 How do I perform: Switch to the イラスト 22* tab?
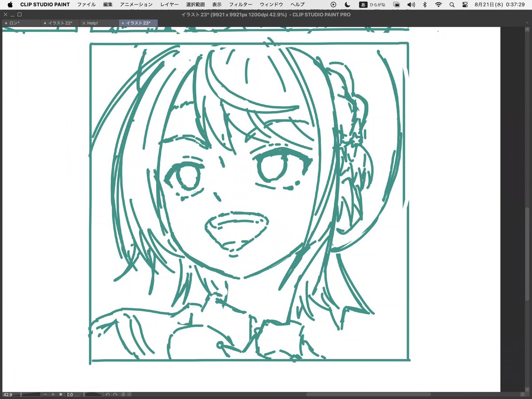pos(60,23)
